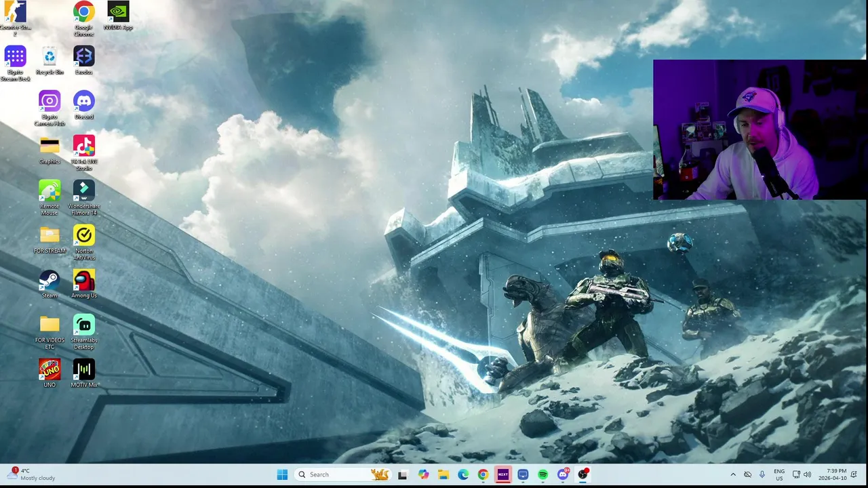Open the Counter-Strike 2 desktop shortcut

[15, 18]
